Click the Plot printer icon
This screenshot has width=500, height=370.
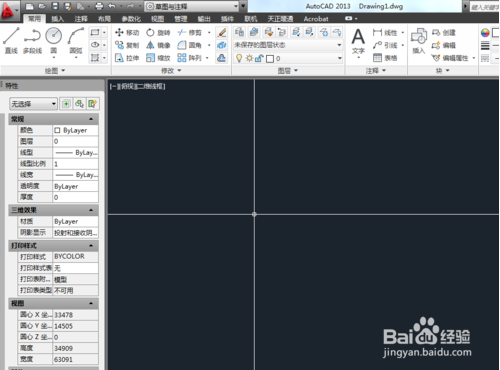(99, 6)
